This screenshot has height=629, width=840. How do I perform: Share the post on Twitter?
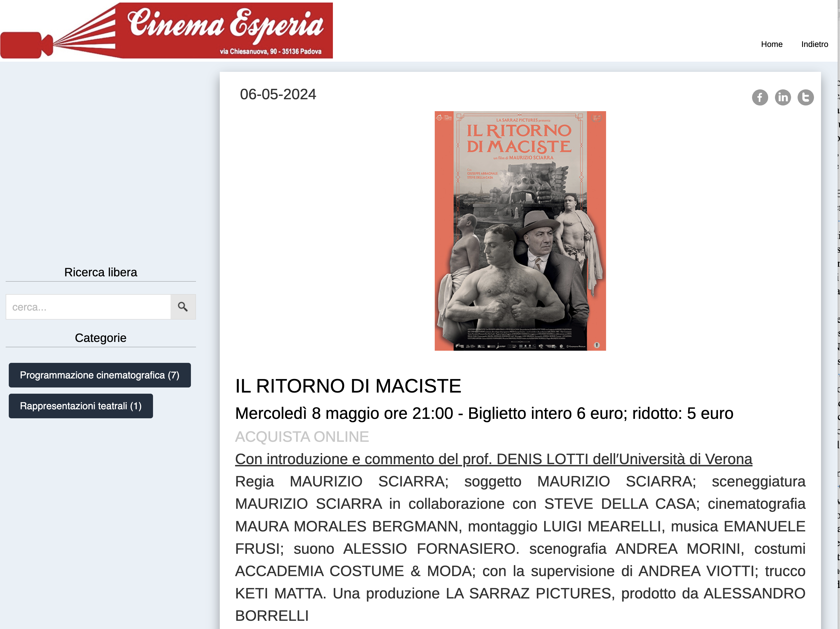[805, 98]
